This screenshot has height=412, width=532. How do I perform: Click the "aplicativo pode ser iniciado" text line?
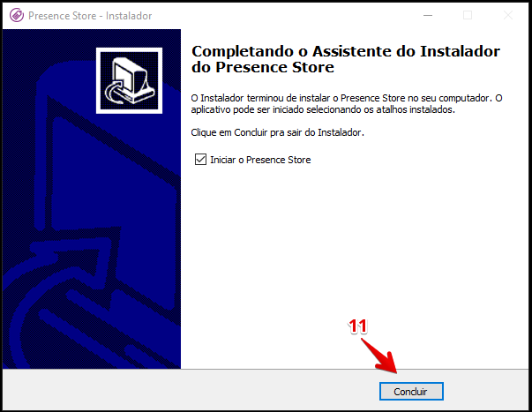pos(323,110)
